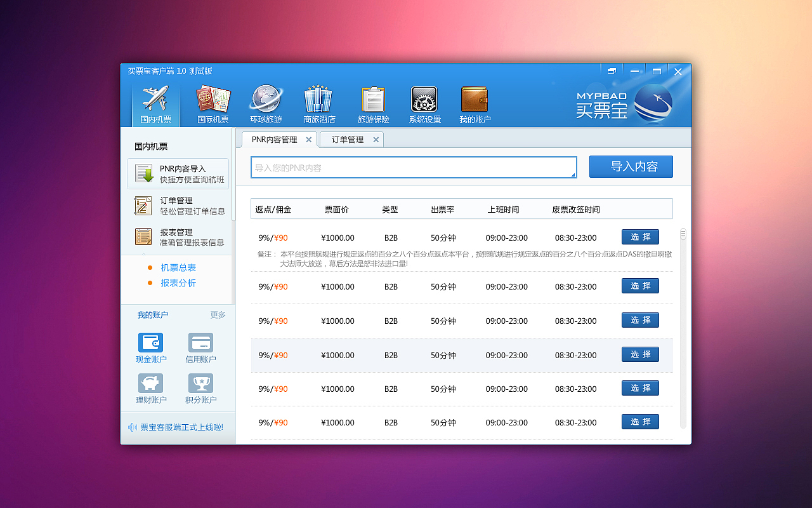Click the 我的账户 heading in sidebar
The height and width of the screenshot is (508, 812).
point(153,315)
